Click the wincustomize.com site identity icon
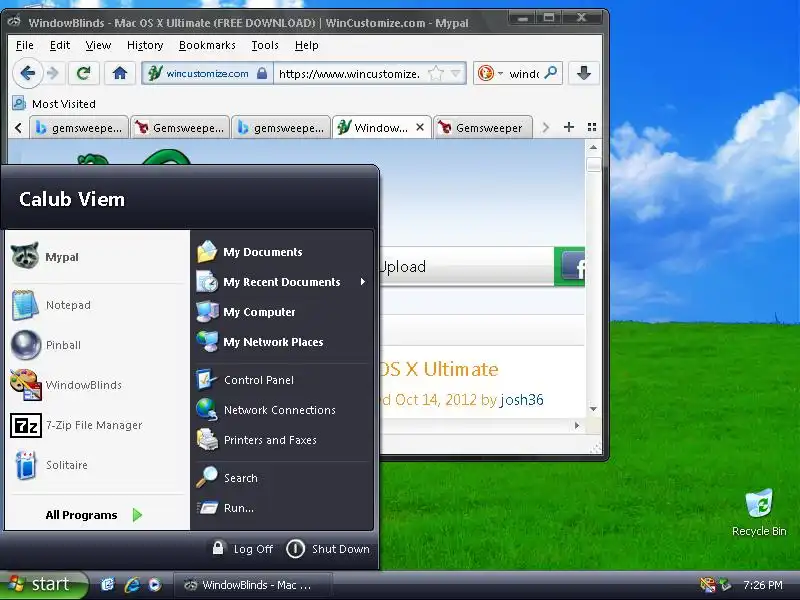Image resolution: width=800 pixels, height=600 pixels. pyautogui.click(x=155, y=73)
